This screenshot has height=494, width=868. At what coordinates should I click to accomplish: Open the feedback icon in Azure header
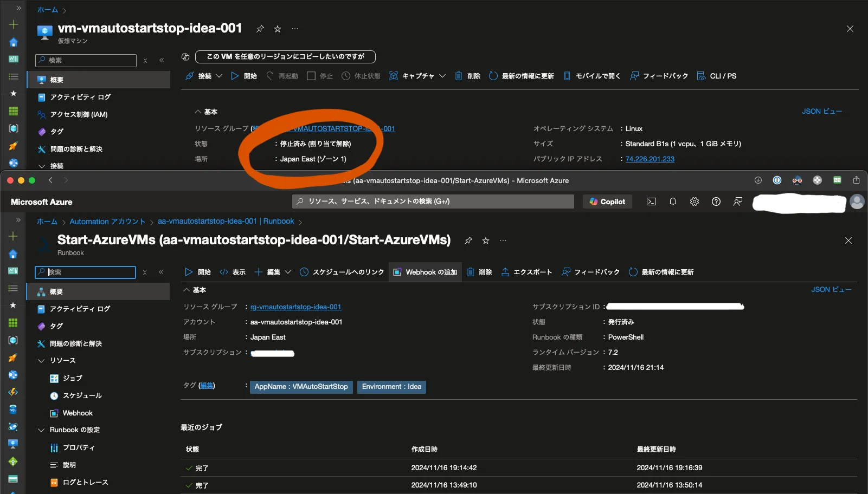pyautogui.click(x=738, y=201)
